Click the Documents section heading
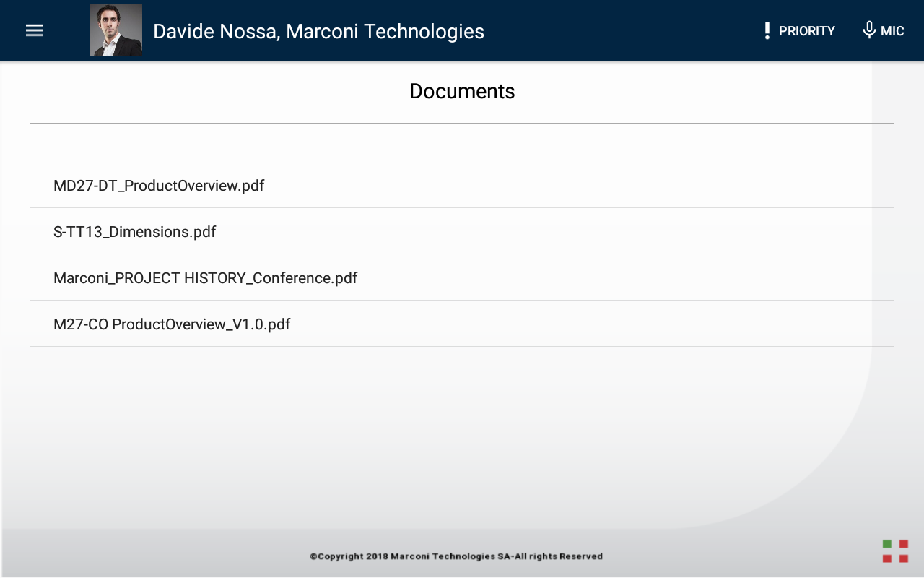924x578 pixels. pos(462,91)
